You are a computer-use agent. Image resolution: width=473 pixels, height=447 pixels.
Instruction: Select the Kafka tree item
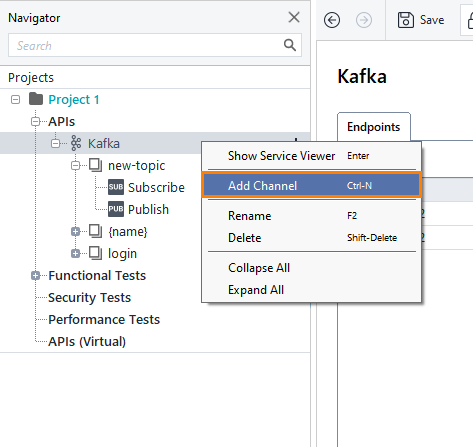tap(104, 144)
